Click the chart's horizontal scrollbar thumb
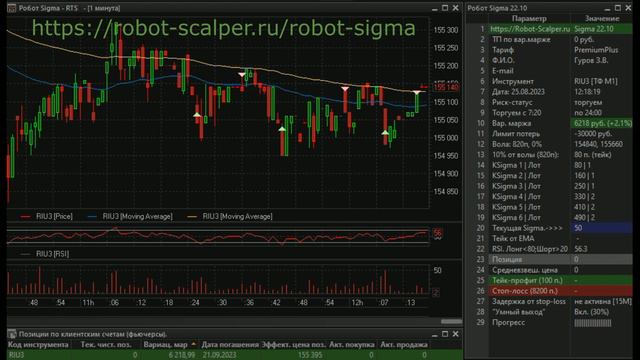This screenshot has width=640, height=360. coord(451,322)
